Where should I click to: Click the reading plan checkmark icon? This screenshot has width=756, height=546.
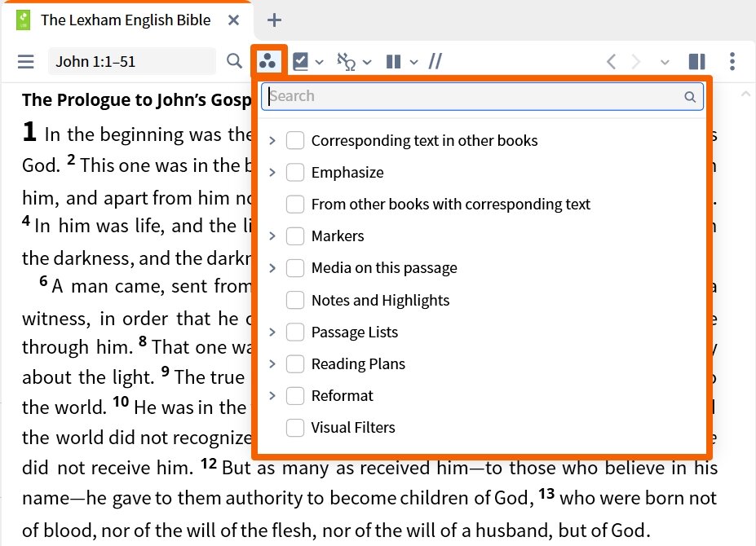300,62
